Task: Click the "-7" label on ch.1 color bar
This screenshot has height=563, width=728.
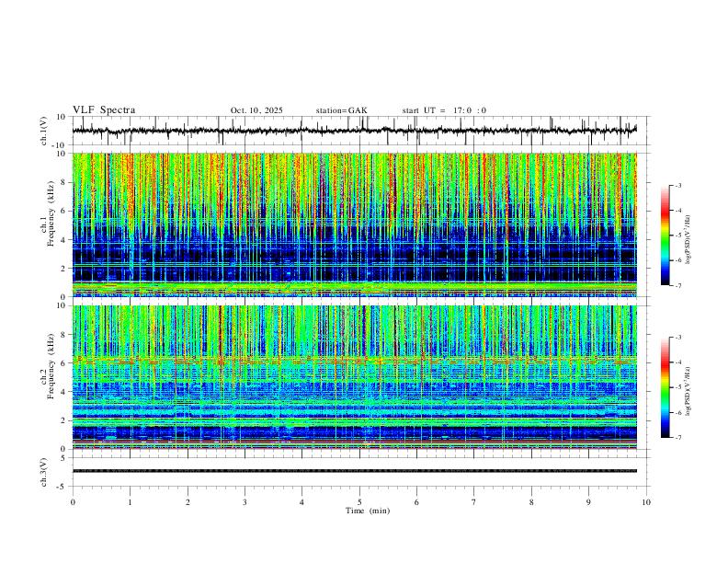Action: [678, 285]
